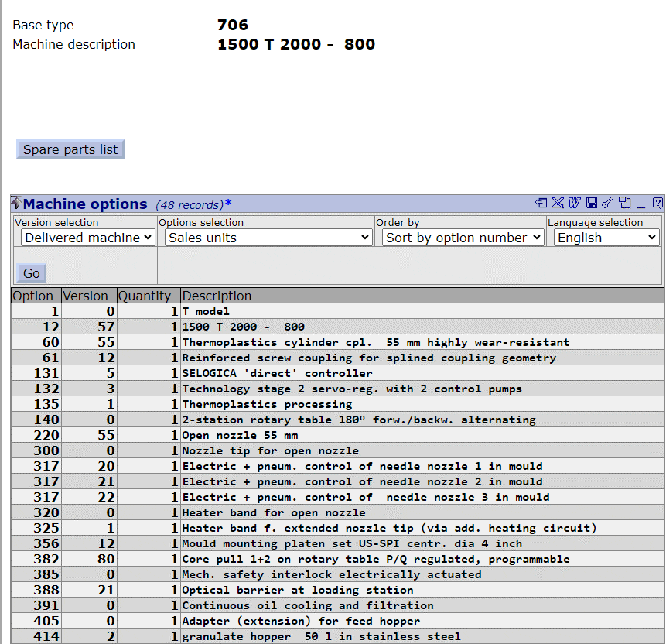The image size is (666, 644).
Task: Click the Spare parts list button
Action: pos(70,149)
